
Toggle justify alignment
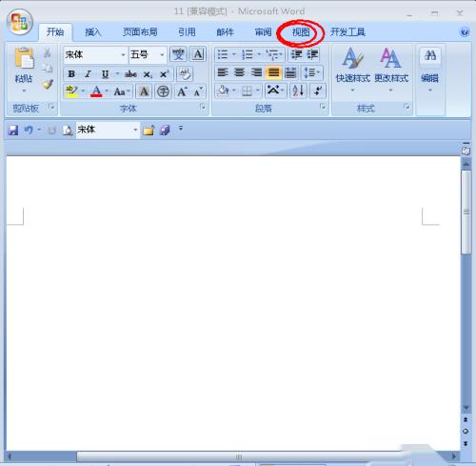(273, 72)
